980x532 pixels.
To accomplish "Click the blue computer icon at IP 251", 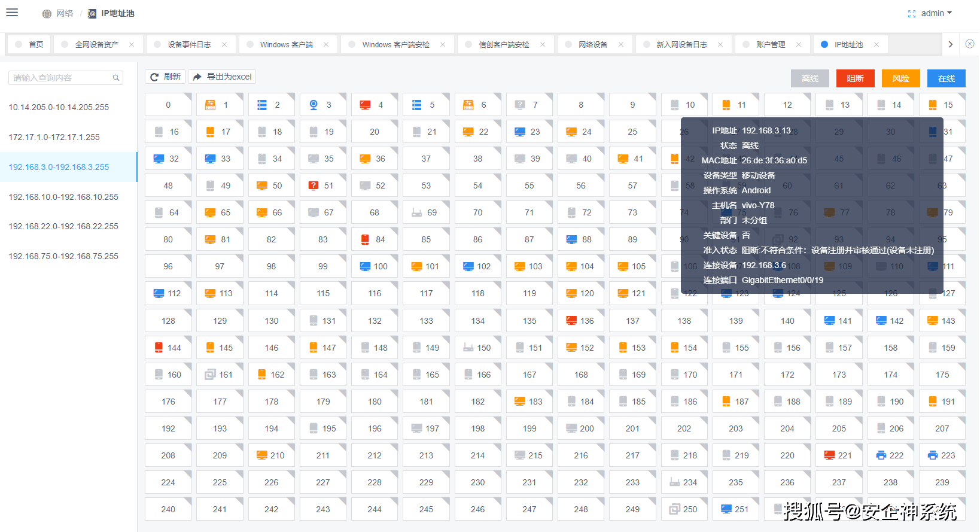I will click(x=726, y=509).
